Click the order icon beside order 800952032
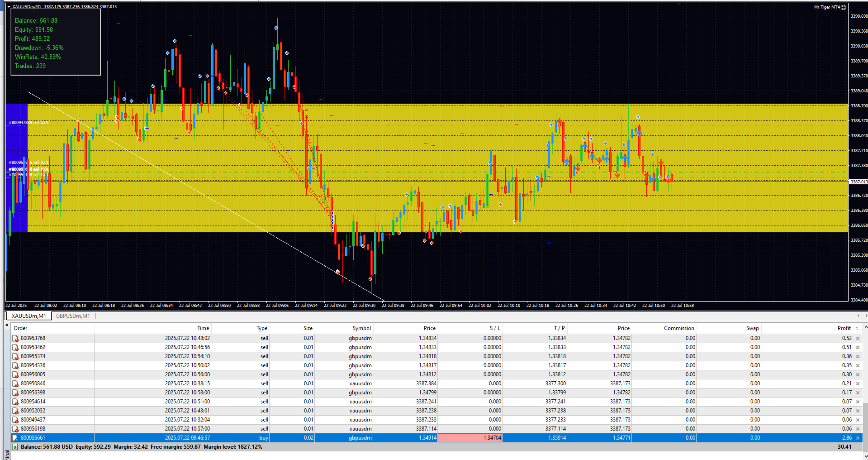868x460 pixels. [x=15, y=411]
